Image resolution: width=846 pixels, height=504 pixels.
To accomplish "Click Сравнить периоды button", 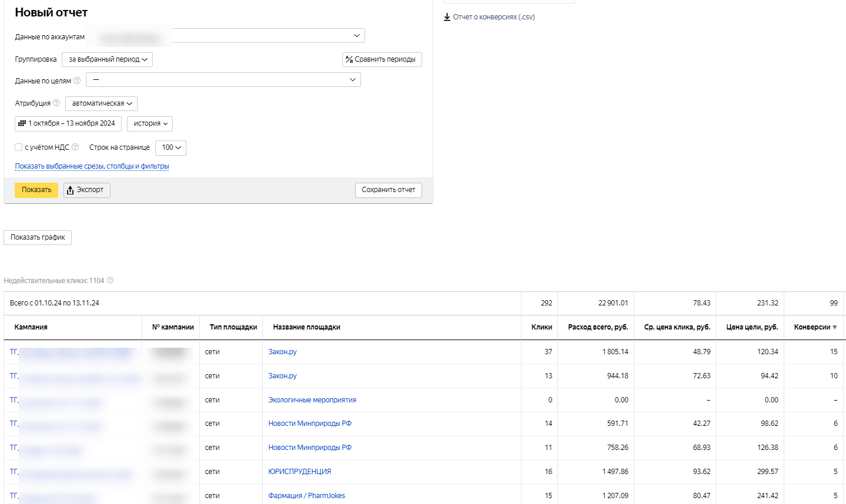I will pyautogui.click(x=382, y=59).
